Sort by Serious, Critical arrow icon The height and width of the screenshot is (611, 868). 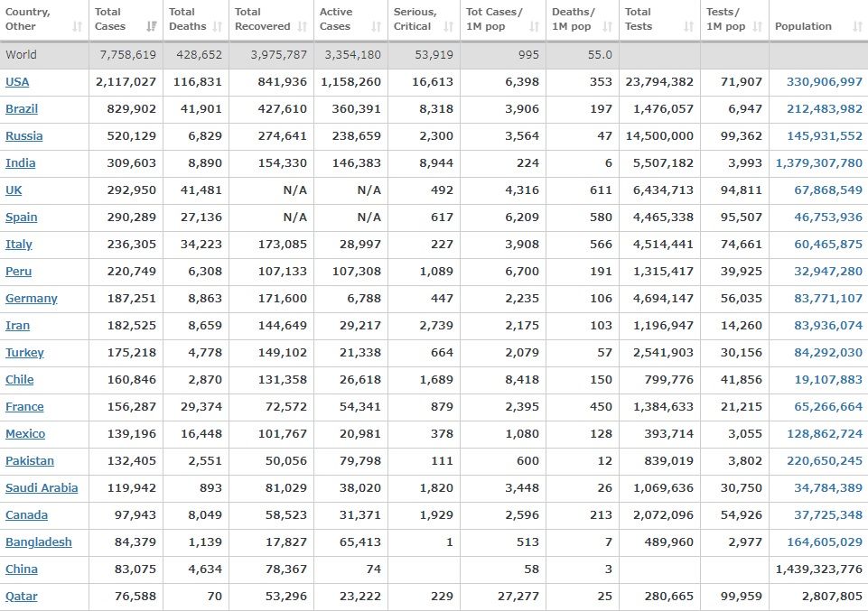[x=449, y=27]
